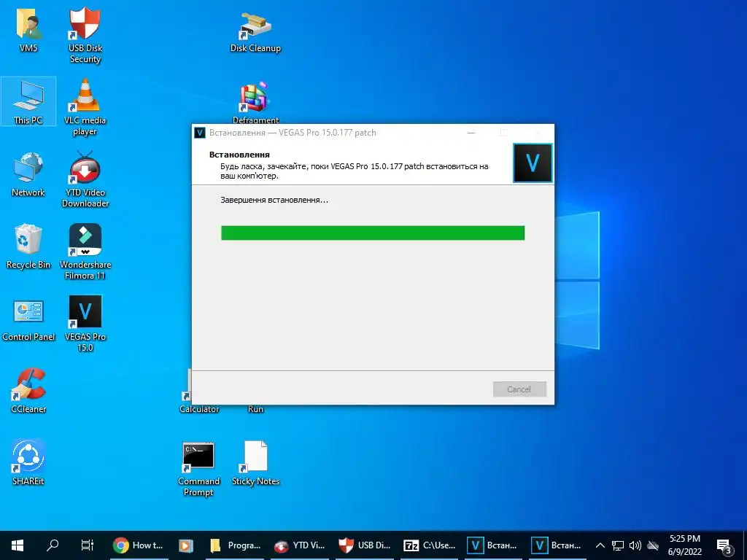Screen dimensions: 747x560
Task: Launch VLC media player shortcut
Action: (x=85, y=107)
